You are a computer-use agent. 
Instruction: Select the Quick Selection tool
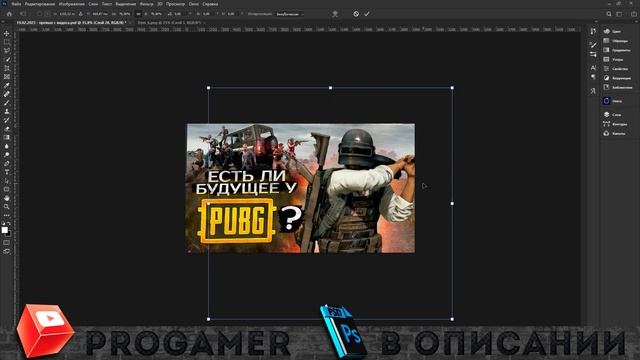tap(7, 60)
